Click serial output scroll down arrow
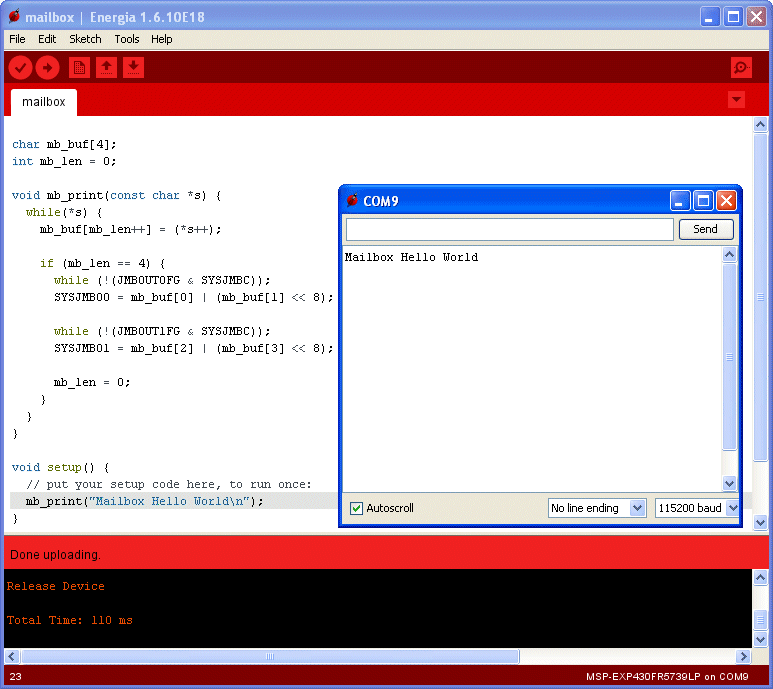The image size is (773, 689). pos(729,483)
